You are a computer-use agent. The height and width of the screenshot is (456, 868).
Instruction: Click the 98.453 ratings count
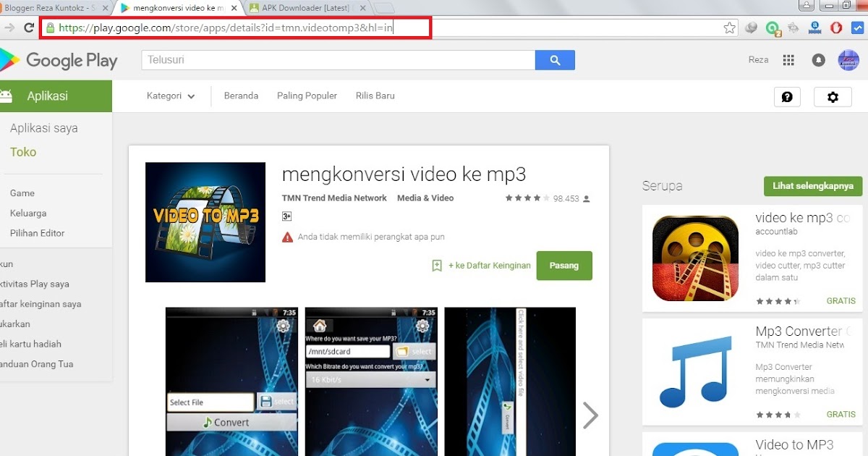tap(566, 198)
